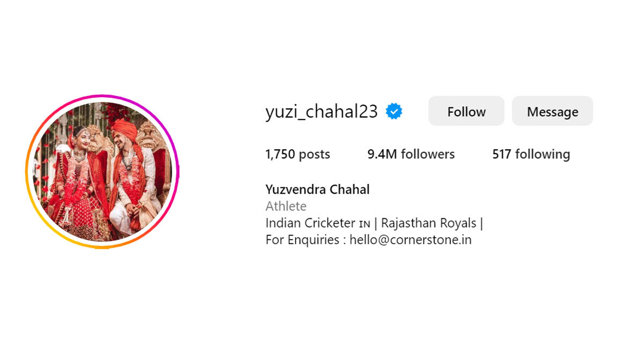The width and height of the screenshot is (644, 352).
Task: View the profile picture of the couple
Action: tap(102, 172)
